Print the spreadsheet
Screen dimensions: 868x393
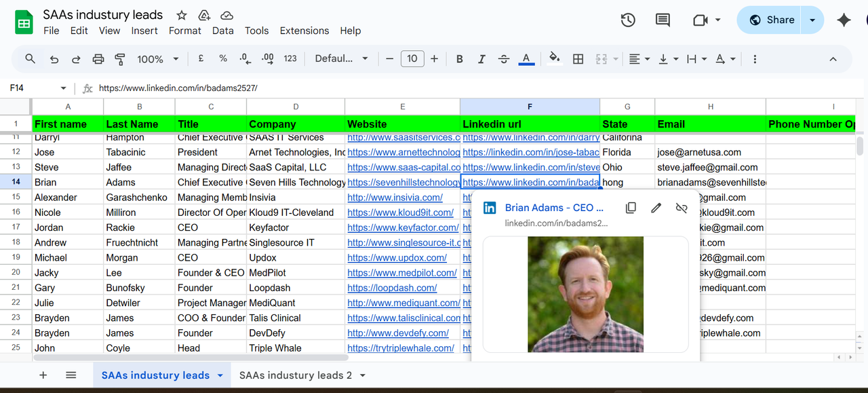coord(98,59)
